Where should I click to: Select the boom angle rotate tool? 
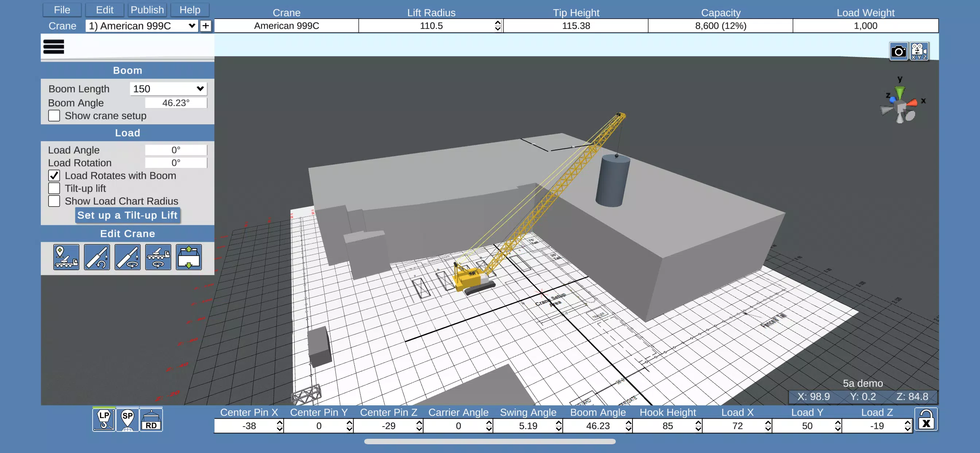point(97,257)
